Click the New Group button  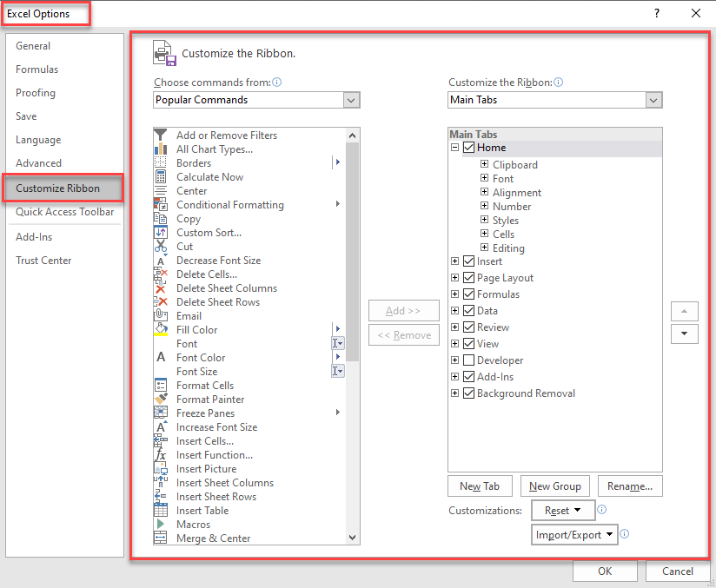coord(554,486)
